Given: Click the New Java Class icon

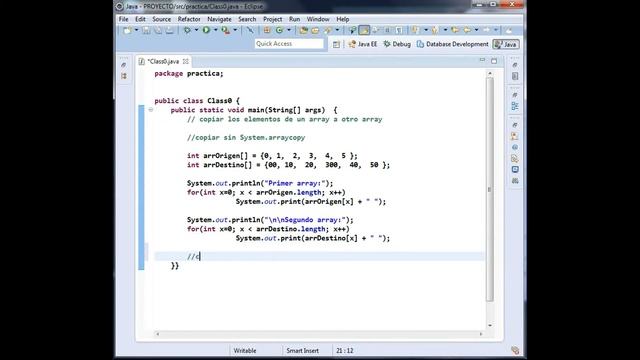Looking at the screenshot, I should (279, 30).
